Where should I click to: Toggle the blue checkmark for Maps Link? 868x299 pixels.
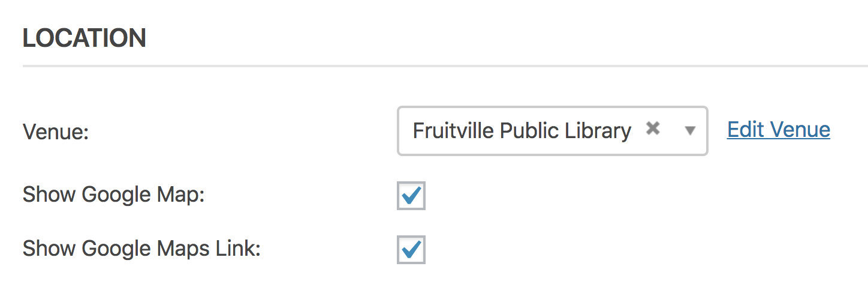[x=411, y=249]
